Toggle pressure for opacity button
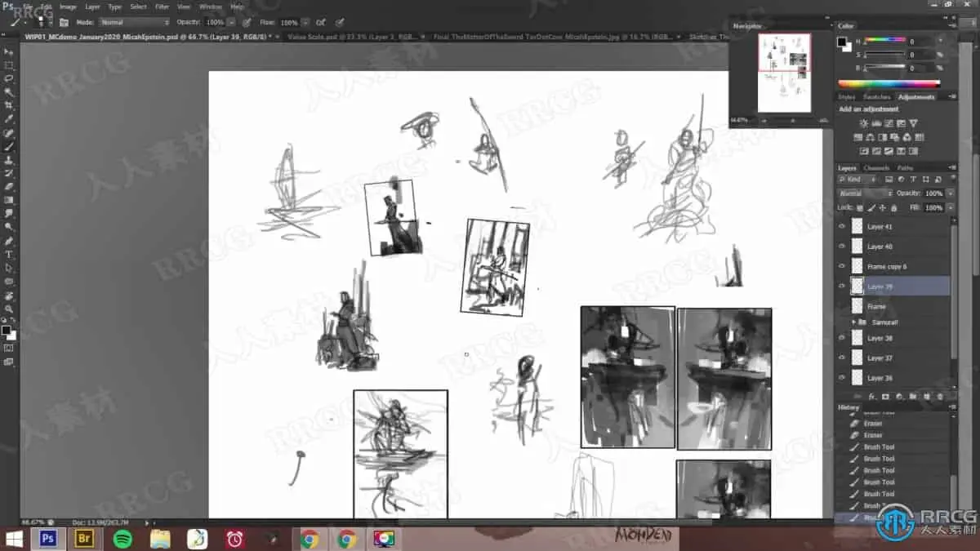 pyautogui.click(x=247, y=22)
